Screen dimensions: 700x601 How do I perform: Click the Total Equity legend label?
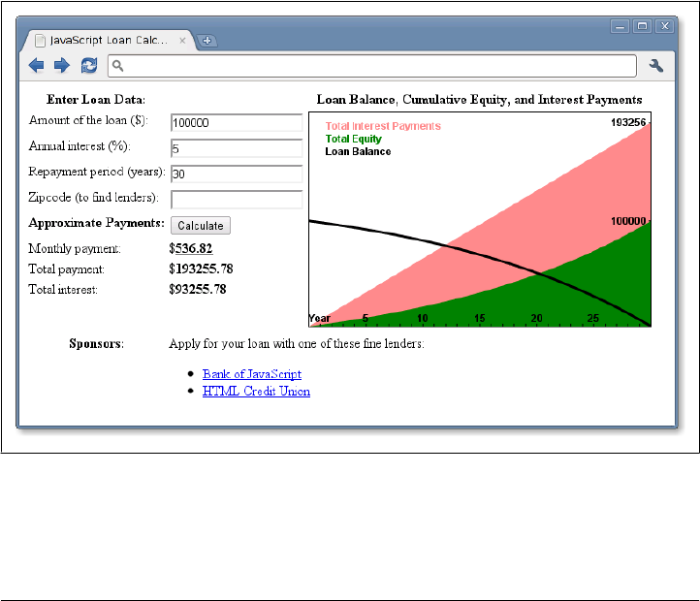pyautogui.click(x=354, y=139)
